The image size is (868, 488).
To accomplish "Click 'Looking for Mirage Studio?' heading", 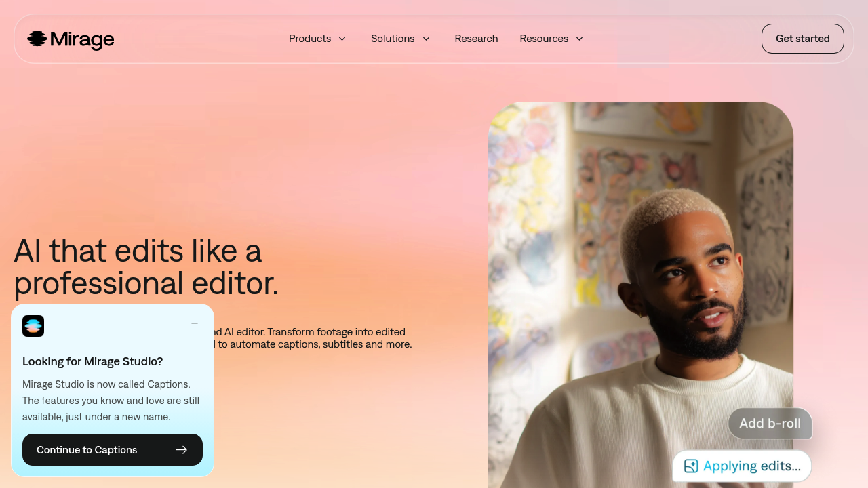I will click(x=93, y=361).
